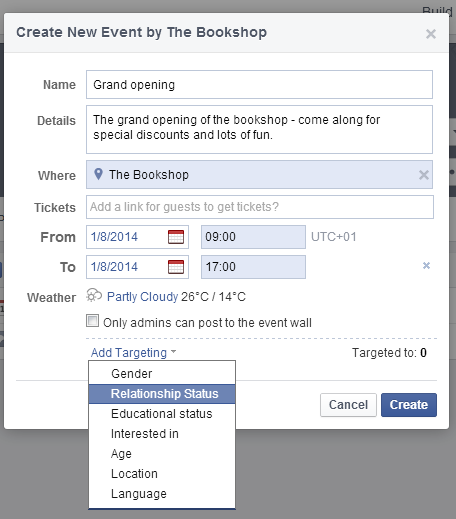Click the partly cloudy weather icon
456x519 pixels.
94,296
